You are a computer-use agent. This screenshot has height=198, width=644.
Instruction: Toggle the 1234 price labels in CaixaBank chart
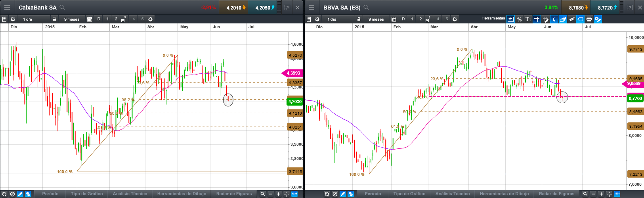[x=294, y=194]
